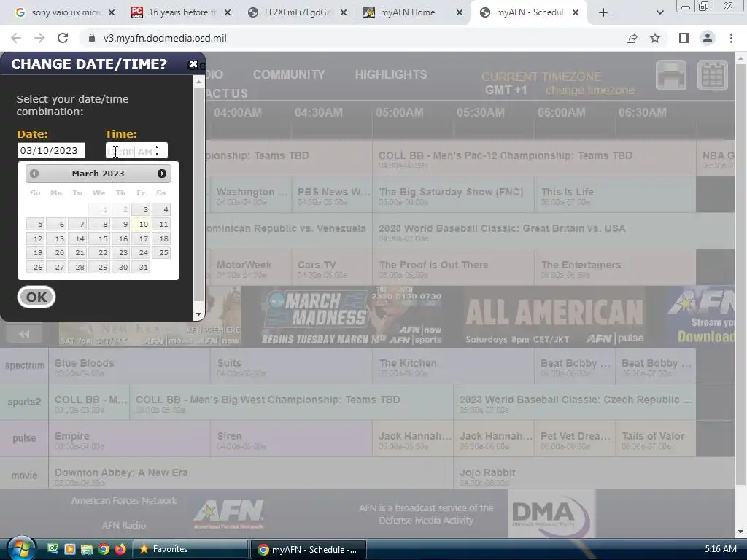
Task: Switch to the FL2XFmFi7LgdGZ tab
Action: click(x=298, y=12)
